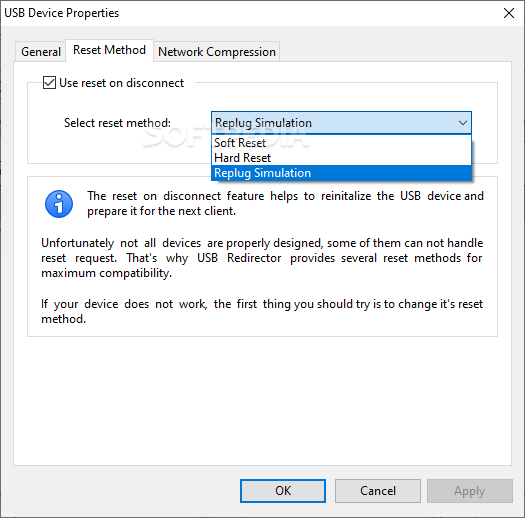Click the Cancel button

[378, 491]
